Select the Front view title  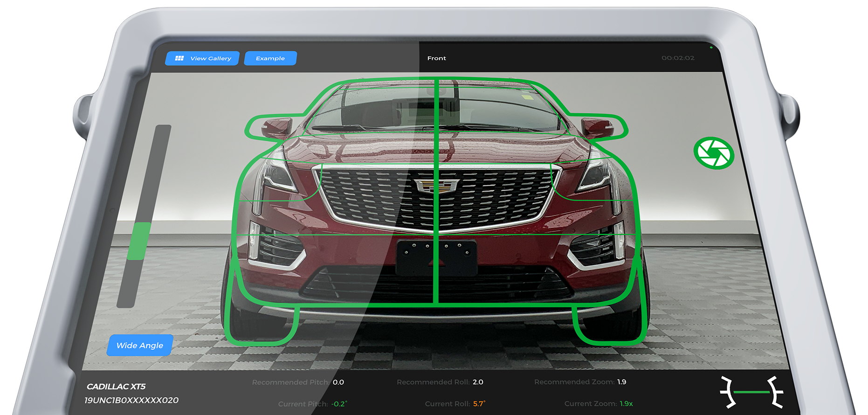[437, 58]
